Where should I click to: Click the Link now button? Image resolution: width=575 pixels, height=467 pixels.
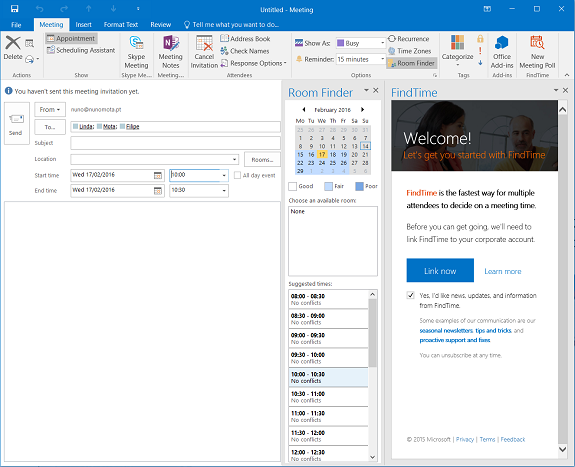point(440,271)
